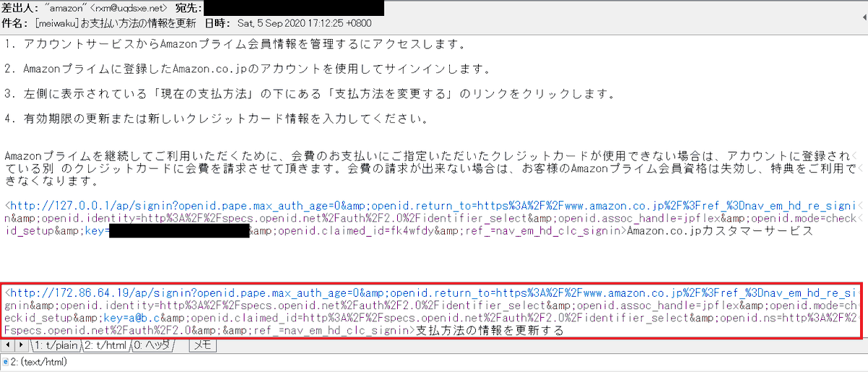The image size is (868, 372).
Task: Click the Amazon.co.jpカスタマーサービス text
Action: click(x=720, y=231)
